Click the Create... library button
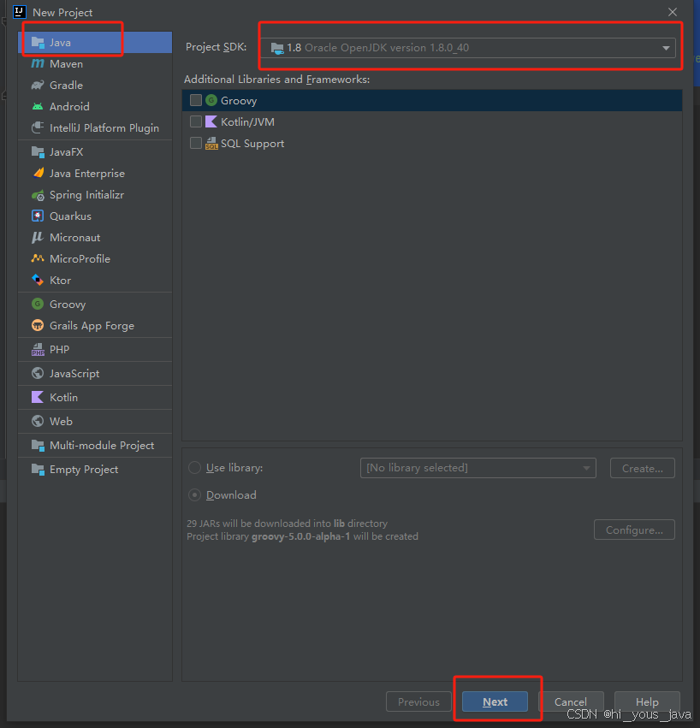The image size is (700, 728). click(x=643, y=468)
